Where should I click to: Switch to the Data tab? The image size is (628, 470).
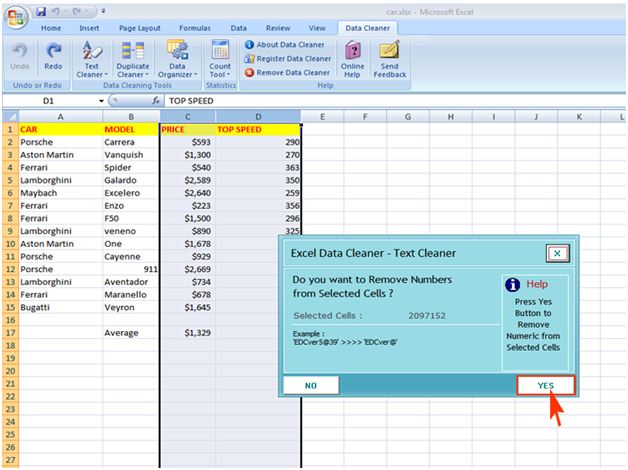pyautogui.click(x=238, y=28)
